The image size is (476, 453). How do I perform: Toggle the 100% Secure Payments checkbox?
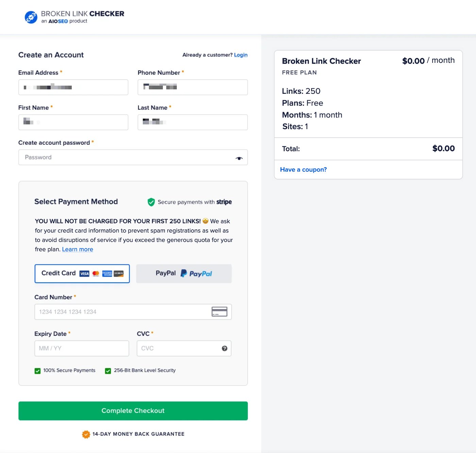37,370
